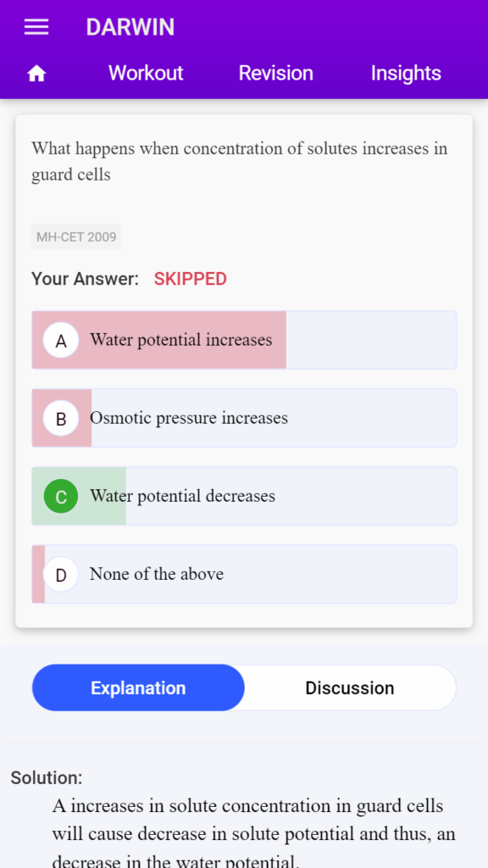This screenshot has height=868, width=488.
Task: Switch to the Workout tab
Action: pyautogui.click(x=146, y=73)
